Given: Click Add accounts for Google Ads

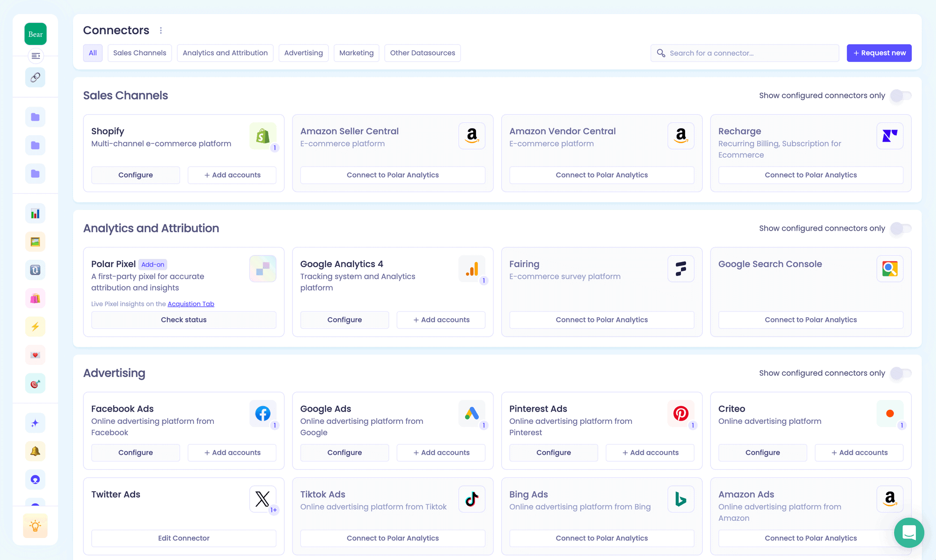Looking at the screenshot, I should [x=440, y=452].
